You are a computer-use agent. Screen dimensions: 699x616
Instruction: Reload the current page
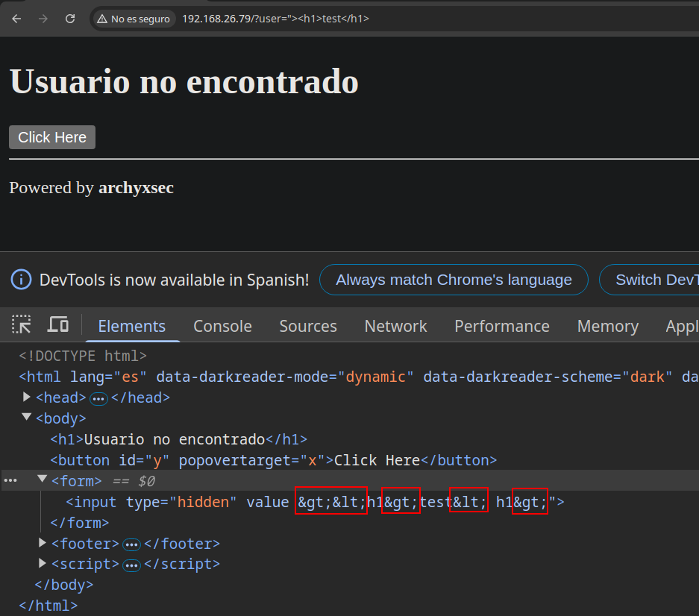pyautogui.click(x=70, y=19)
